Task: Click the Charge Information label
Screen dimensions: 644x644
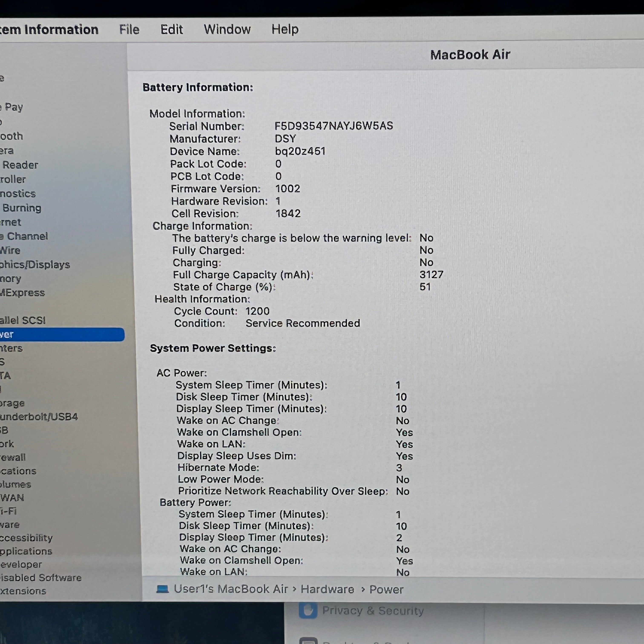Action: point(202,226)
